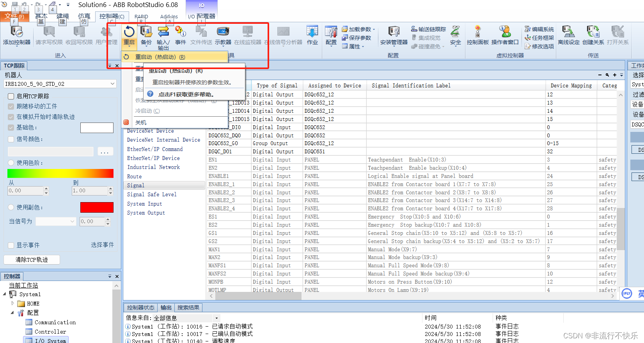Open Conveyor Tracking (输送链跟踪)

tap(428, 29)
